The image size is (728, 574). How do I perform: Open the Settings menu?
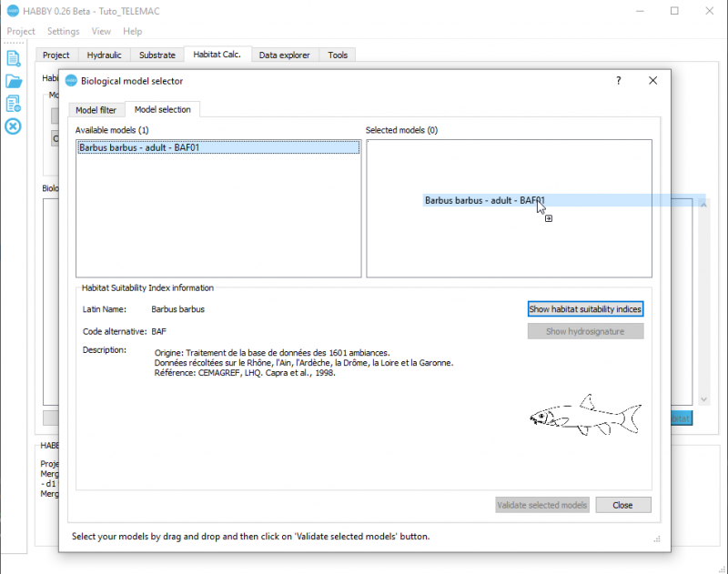[63, 30]
